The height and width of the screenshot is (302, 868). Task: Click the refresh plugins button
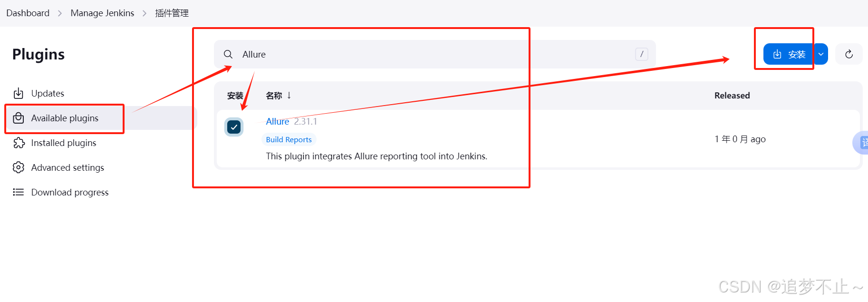click(x=849, y=54)
